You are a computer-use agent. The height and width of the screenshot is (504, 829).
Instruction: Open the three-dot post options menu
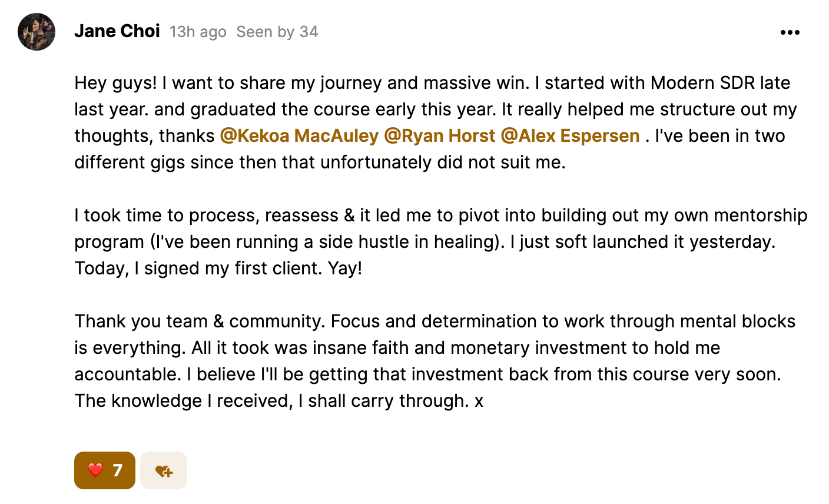pos(790,32)
